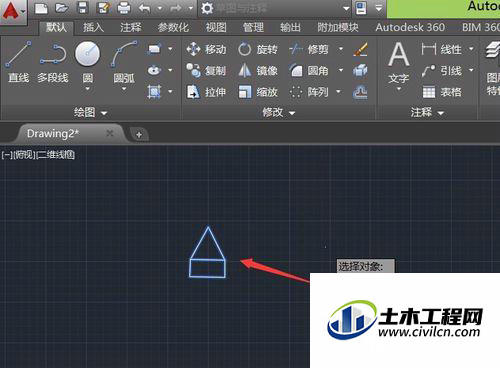Select the hatch draw tool
500x368 pixels.
point(154,91)
